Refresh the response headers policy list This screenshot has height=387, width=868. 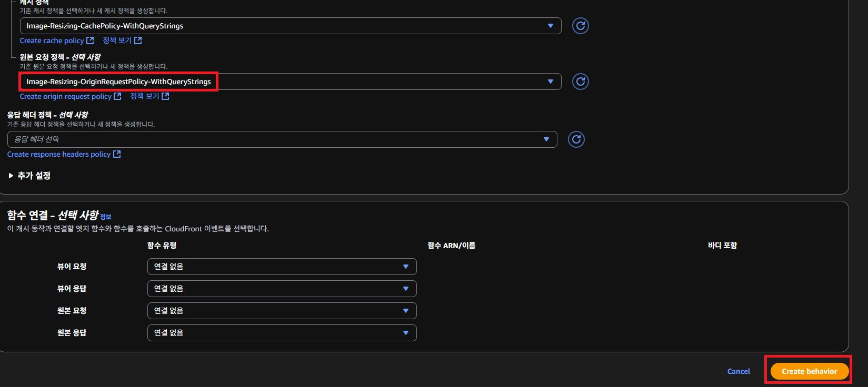coord(576,139)
